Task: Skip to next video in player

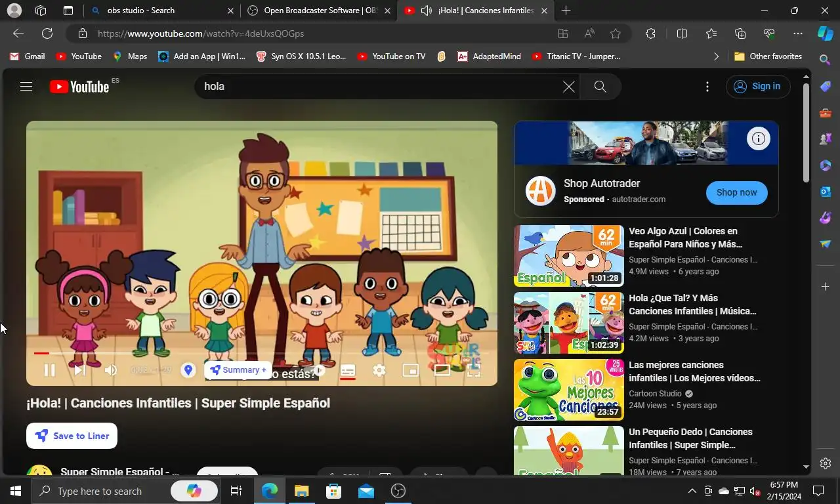Action: (x=79, y=370)
